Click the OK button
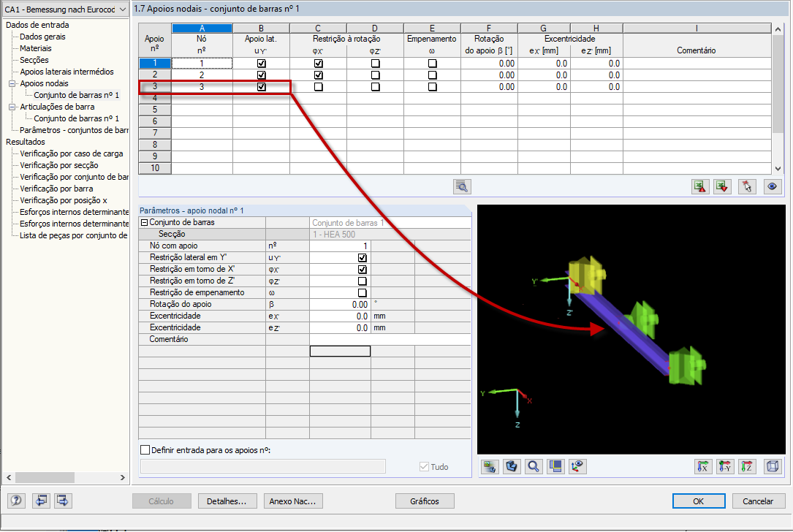The image size is (793, 532). click(x=699, y=501)
